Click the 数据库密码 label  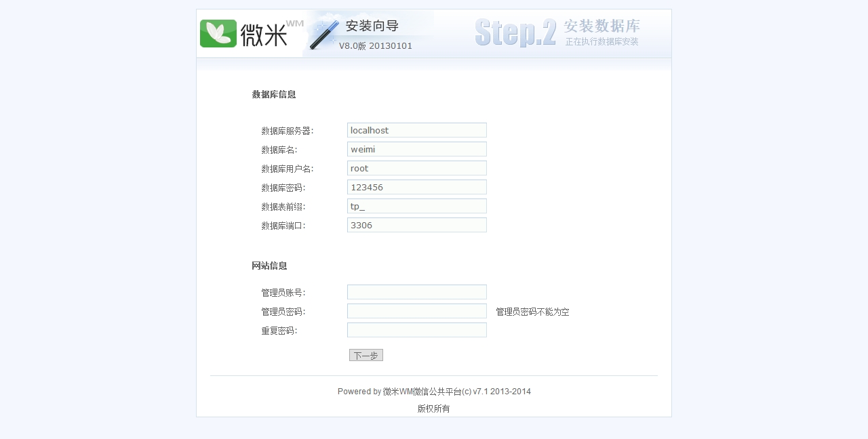(283, 188)
